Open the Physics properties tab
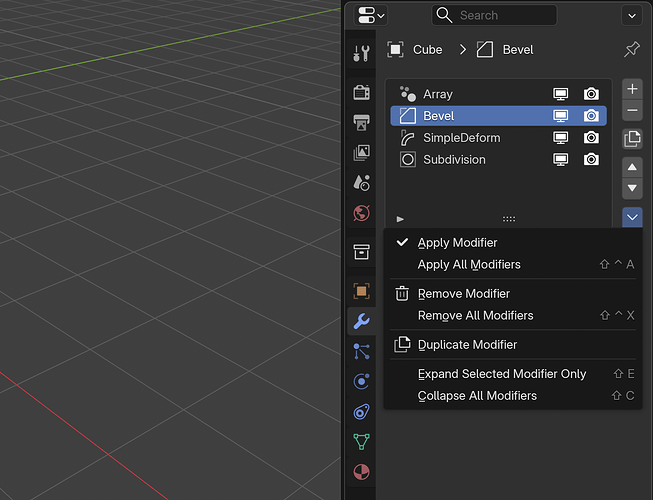 (x=361, y=381)
